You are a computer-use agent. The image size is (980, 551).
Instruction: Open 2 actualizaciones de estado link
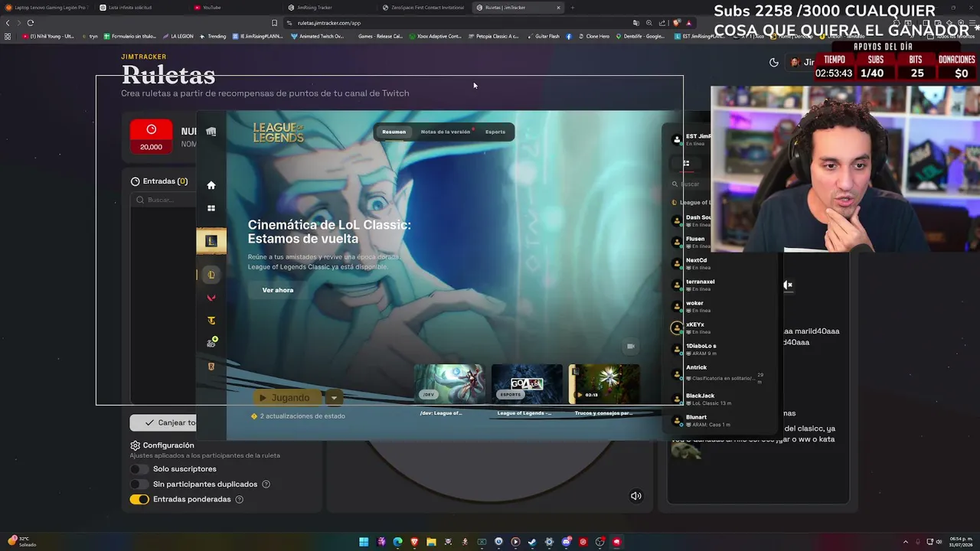299,416
